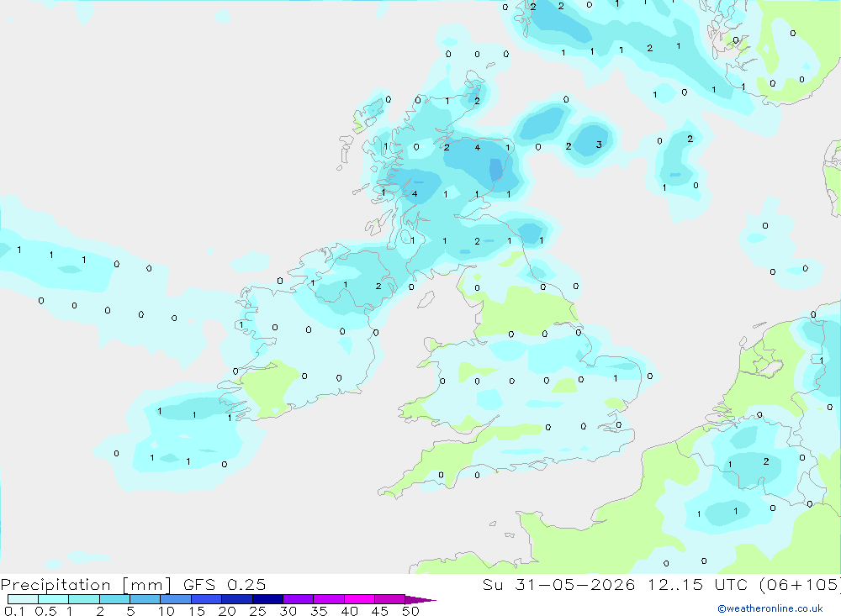Click the over-50 arrow tip of legend
The height and width of the screenshot is (616, 841).
(x=420, y=600)
